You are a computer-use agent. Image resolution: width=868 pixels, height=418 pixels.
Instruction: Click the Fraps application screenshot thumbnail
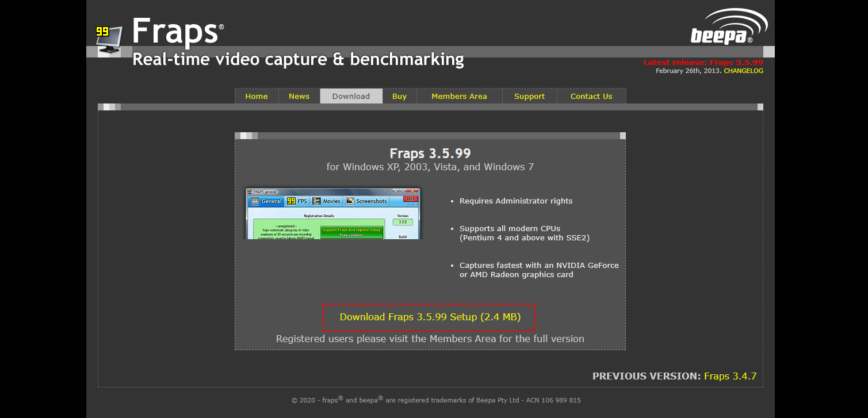click(x=333, y=213)
